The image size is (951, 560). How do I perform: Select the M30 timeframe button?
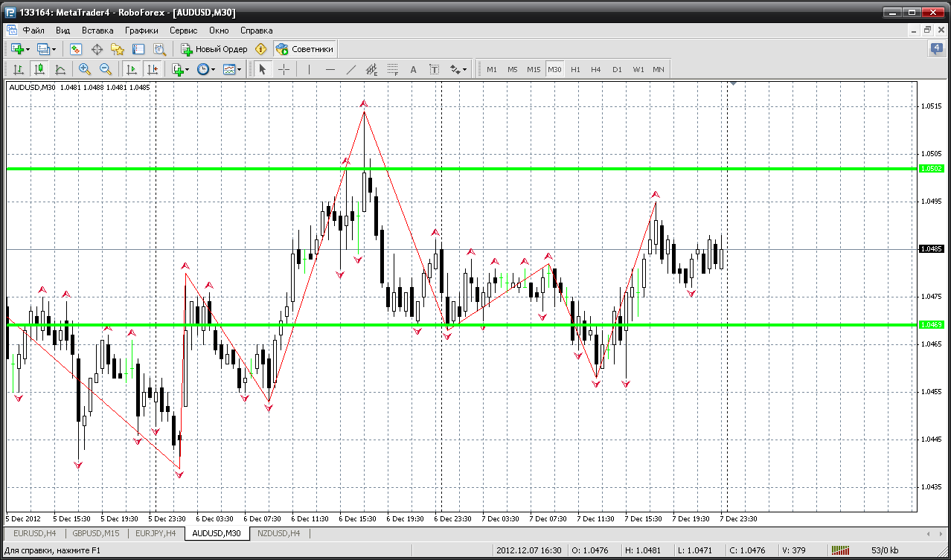[554, 69]
